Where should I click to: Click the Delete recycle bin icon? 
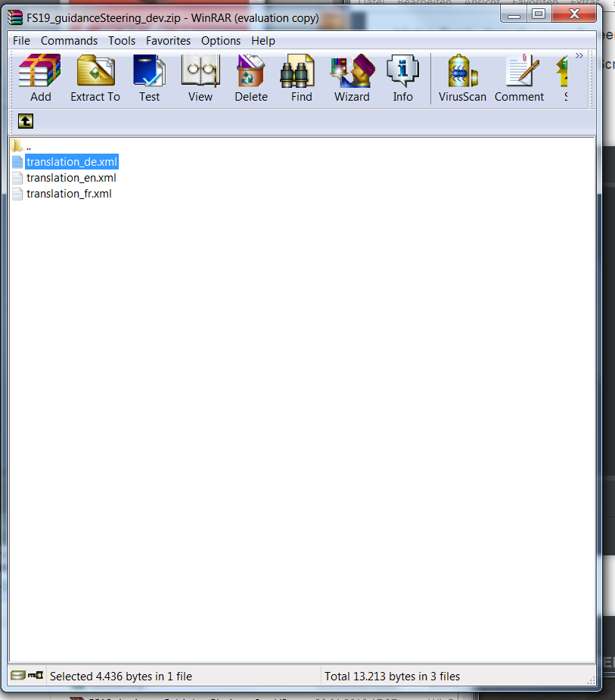pyautogui.click(x=251, y=78)
